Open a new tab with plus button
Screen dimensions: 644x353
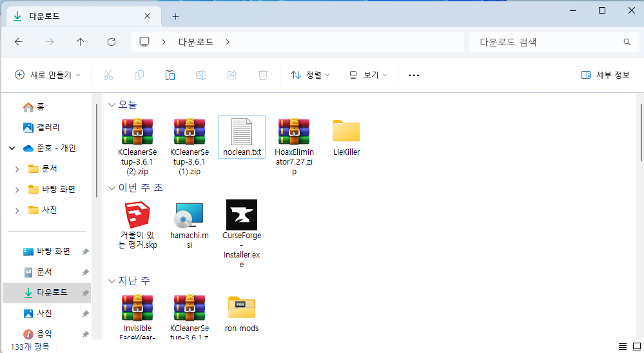pos(175,16)
